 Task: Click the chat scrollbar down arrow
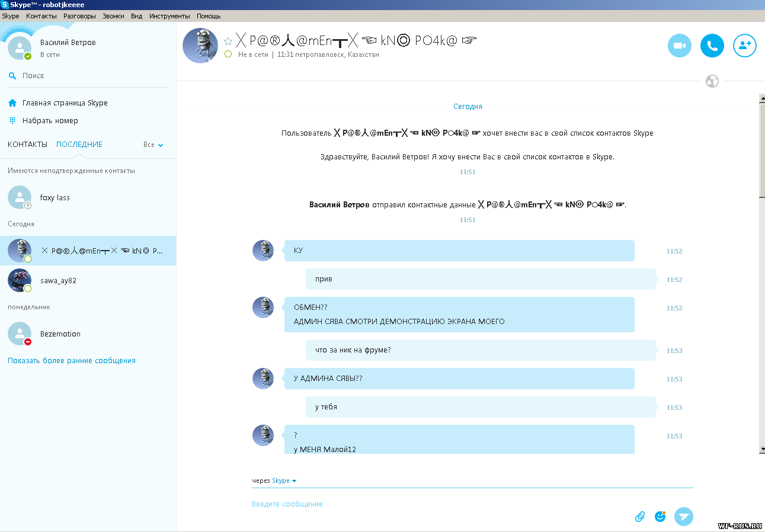[x=761, y=449]
